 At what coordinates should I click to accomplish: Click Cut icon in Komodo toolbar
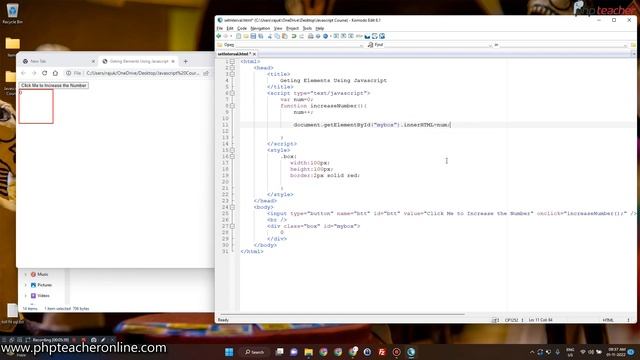point(270,36)
